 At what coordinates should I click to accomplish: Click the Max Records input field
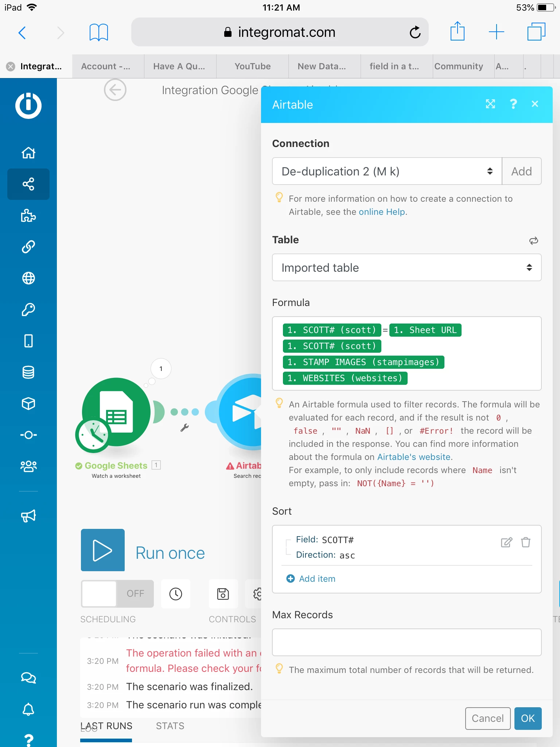pos(407,642)
